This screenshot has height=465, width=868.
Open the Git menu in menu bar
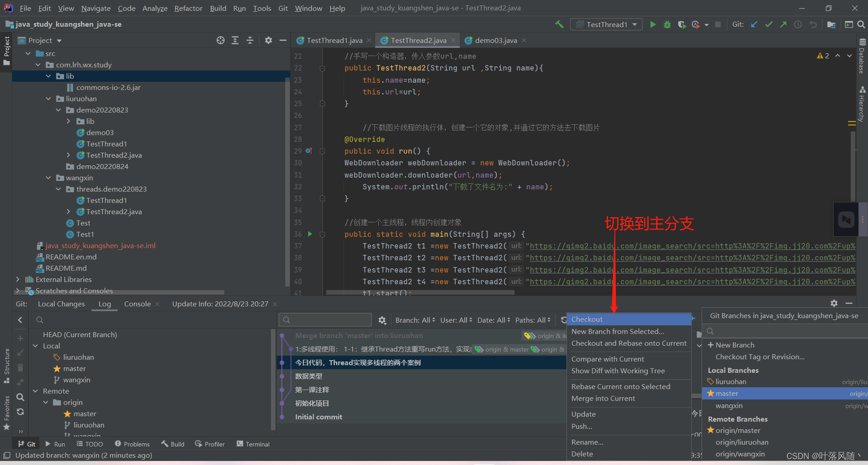[283, 8]
